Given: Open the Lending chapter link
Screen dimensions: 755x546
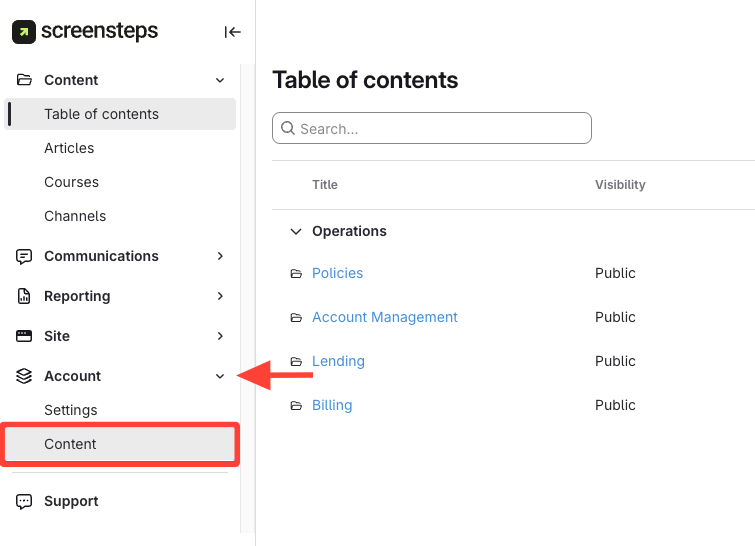Looking at the screenshot, I should [x=338, y=361].
